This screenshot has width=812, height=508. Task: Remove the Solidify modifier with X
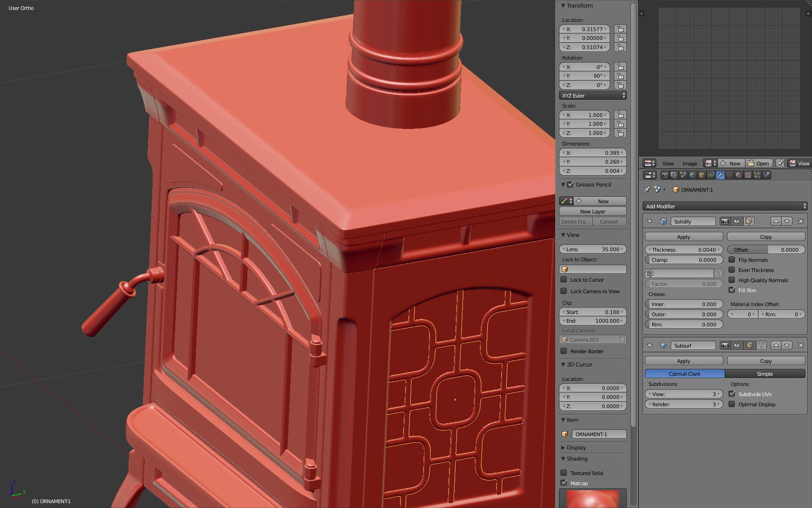click(x=801, y=221)
